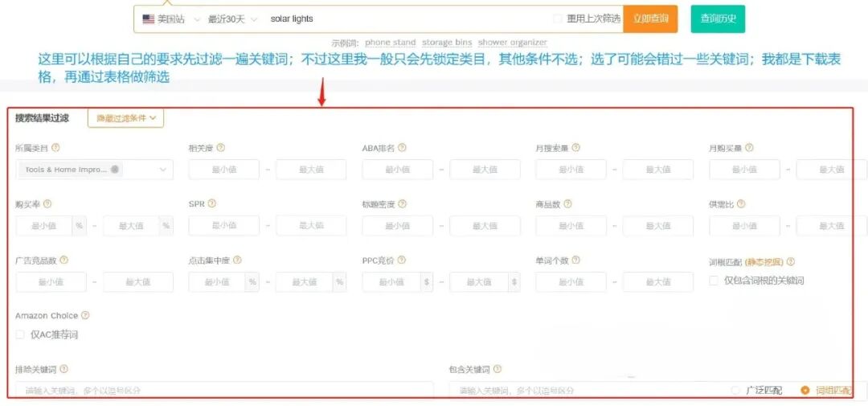Click help icon next to 月搜索量

pos(575,148)
